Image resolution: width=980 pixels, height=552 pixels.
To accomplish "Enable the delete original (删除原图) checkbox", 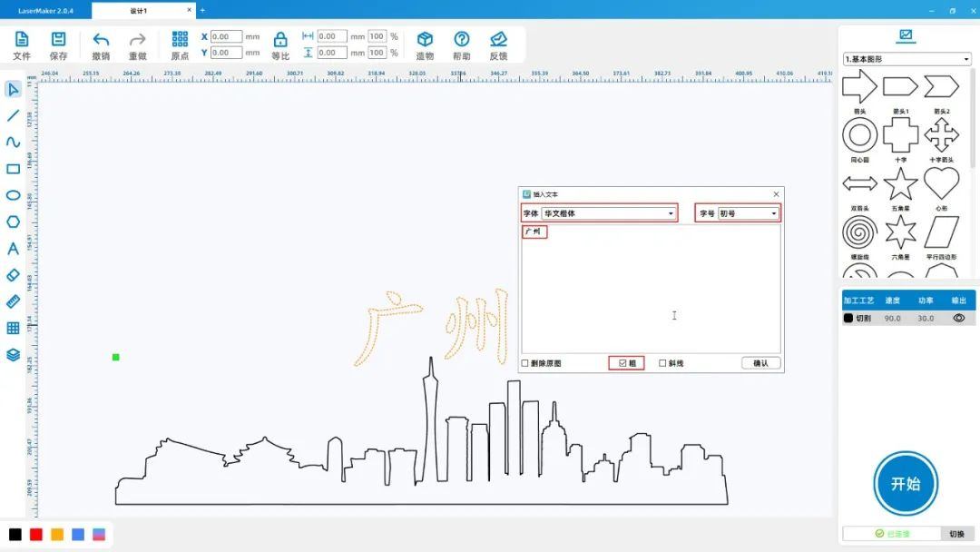I will pos(525,363).
